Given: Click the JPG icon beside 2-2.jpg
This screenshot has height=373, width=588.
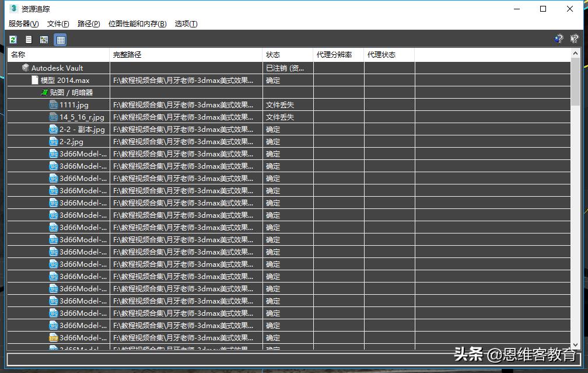Looking at the screenshot, I should point(53,141).
